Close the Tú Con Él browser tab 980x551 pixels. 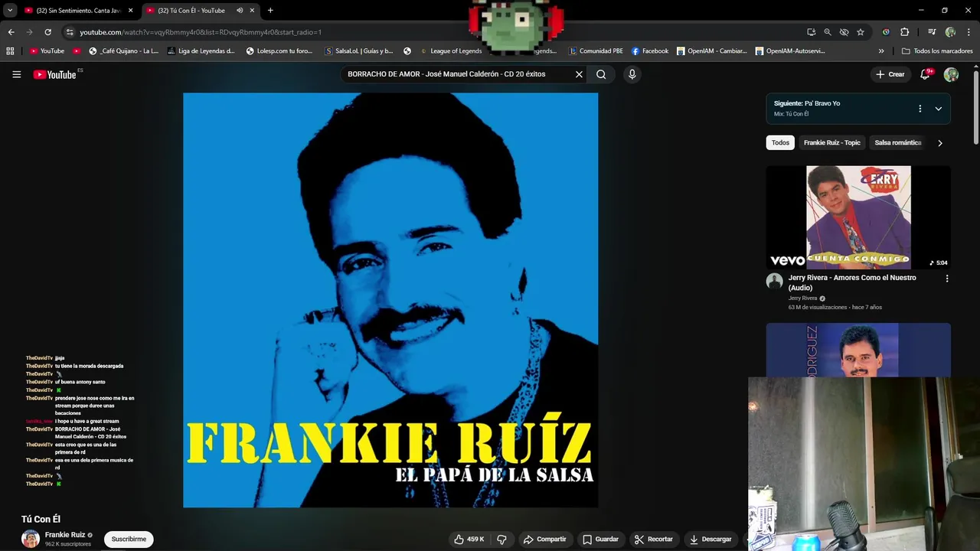point(252,11)
